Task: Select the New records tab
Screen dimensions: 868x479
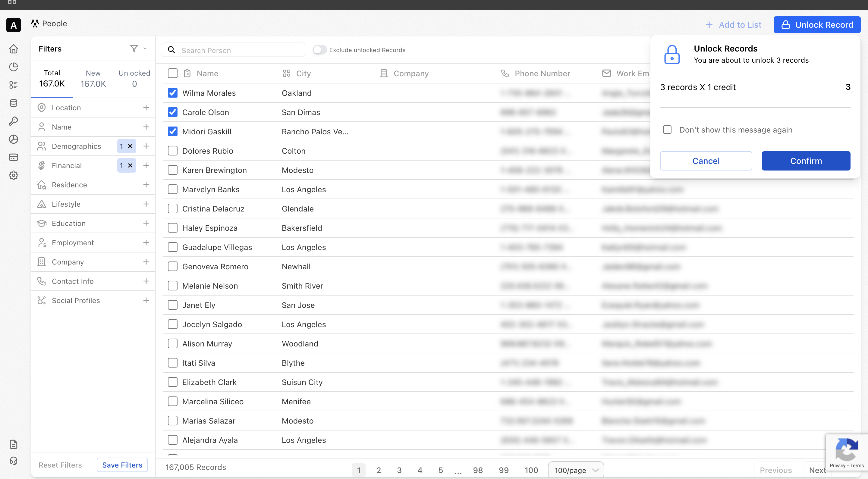Action: [93, 79]
